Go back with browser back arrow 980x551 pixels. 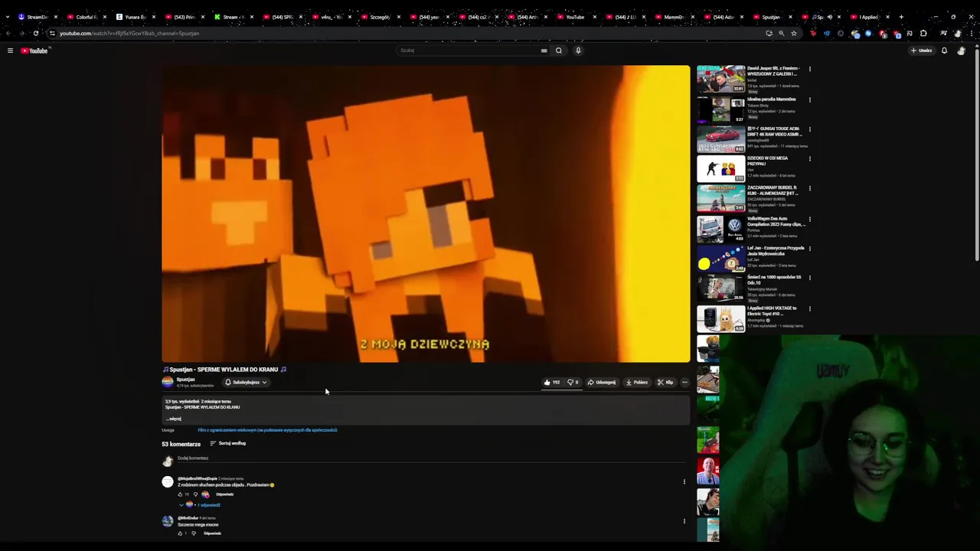pos(8,33)
